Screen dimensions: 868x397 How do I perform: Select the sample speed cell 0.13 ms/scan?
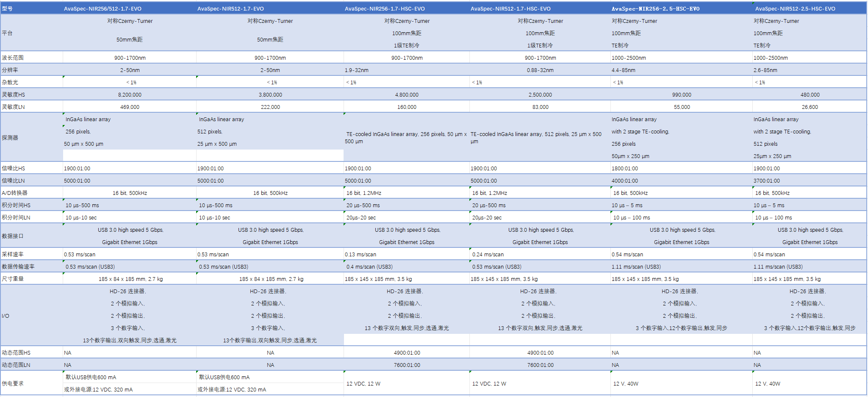click(x=407, y=254)
